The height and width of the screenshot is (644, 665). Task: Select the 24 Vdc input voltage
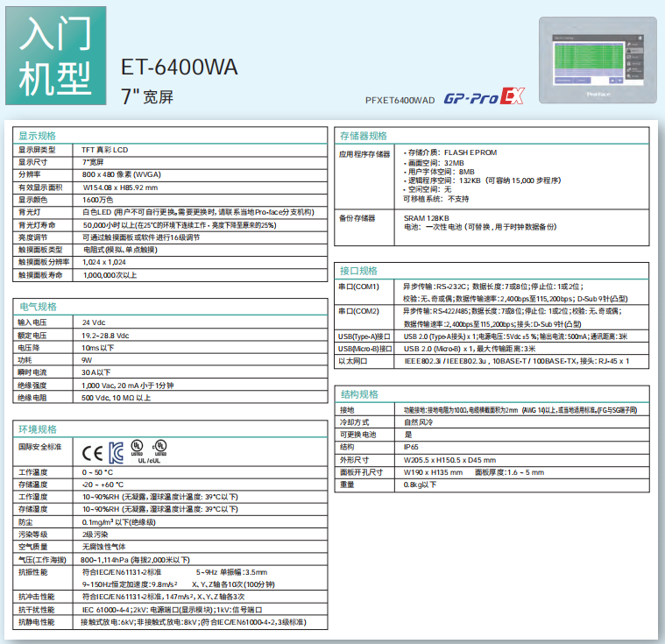pos(94,322)
